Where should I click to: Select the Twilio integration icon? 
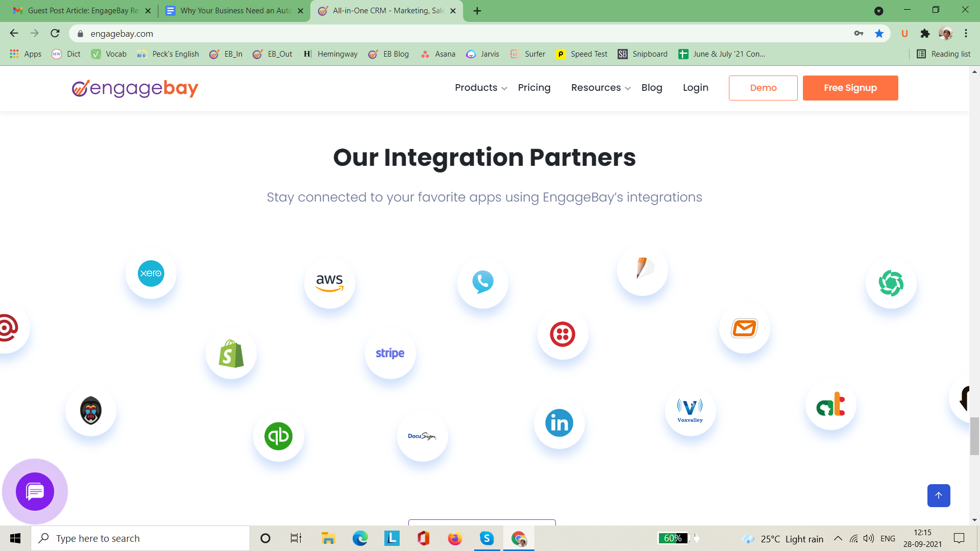pos(562,334)
